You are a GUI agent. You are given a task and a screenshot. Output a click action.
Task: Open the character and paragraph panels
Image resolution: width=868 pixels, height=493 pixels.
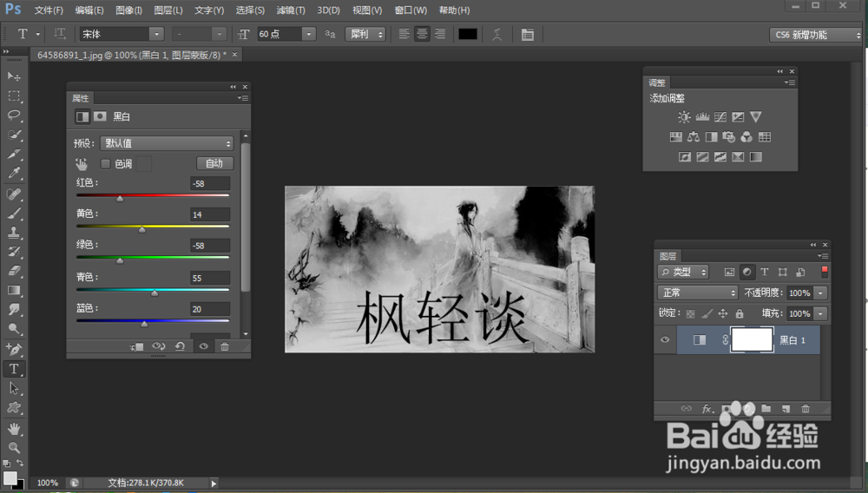(527, 35)
